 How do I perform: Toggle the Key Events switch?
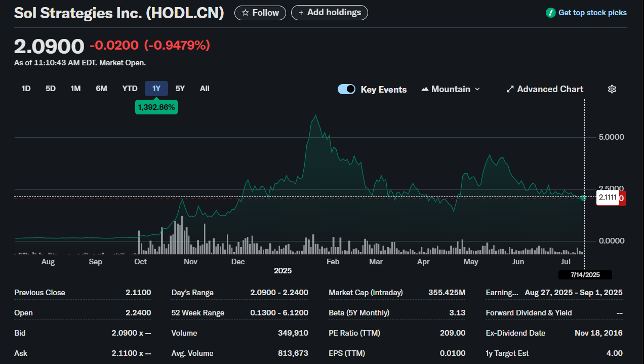click(x=347, y=89)
